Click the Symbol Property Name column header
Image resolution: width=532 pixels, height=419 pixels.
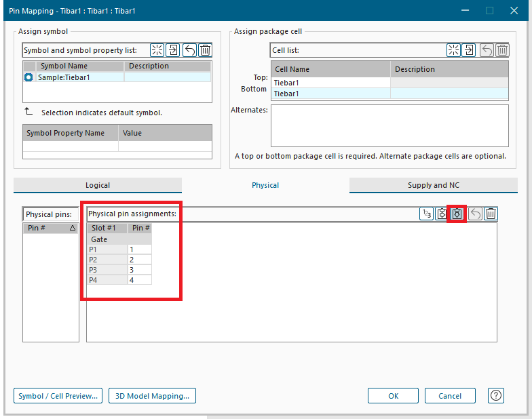[71, 133]
